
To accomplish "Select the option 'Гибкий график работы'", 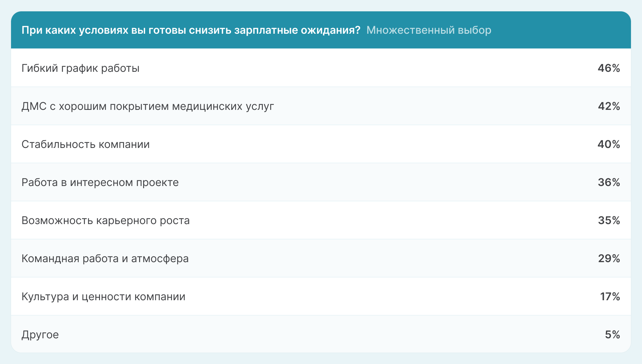I will pos(81,68).
